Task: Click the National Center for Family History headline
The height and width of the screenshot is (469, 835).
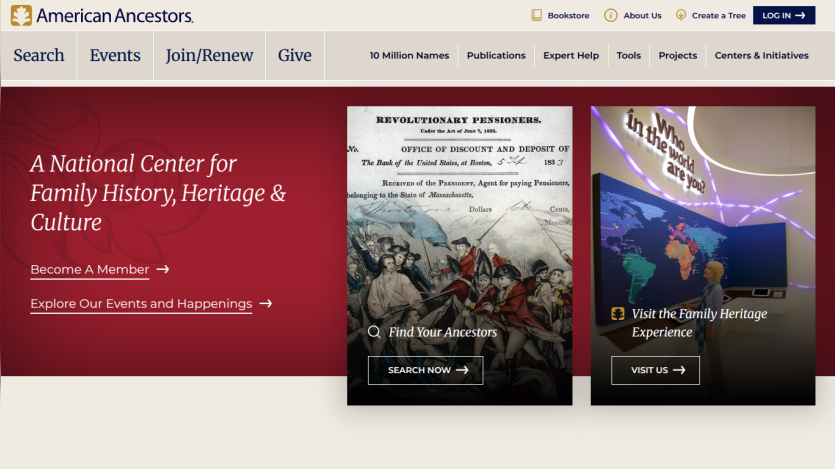Action: pos(158,193)
